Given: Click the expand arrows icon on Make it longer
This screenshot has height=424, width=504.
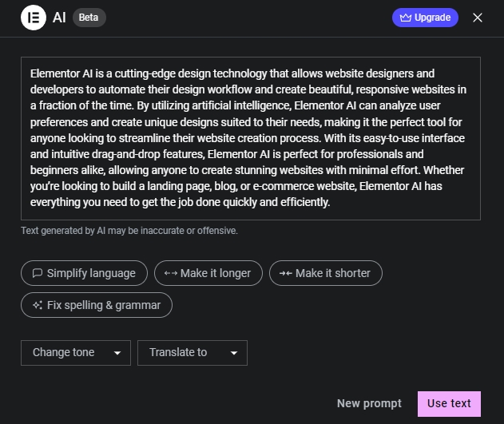Looking at the screenshot, I should tap(170, 273).
